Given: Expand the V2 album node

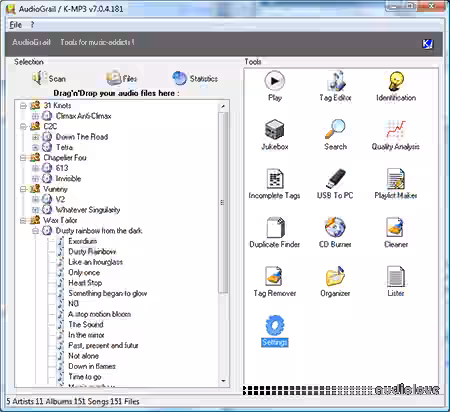Looking at the screenshot, I should (35, 199).
